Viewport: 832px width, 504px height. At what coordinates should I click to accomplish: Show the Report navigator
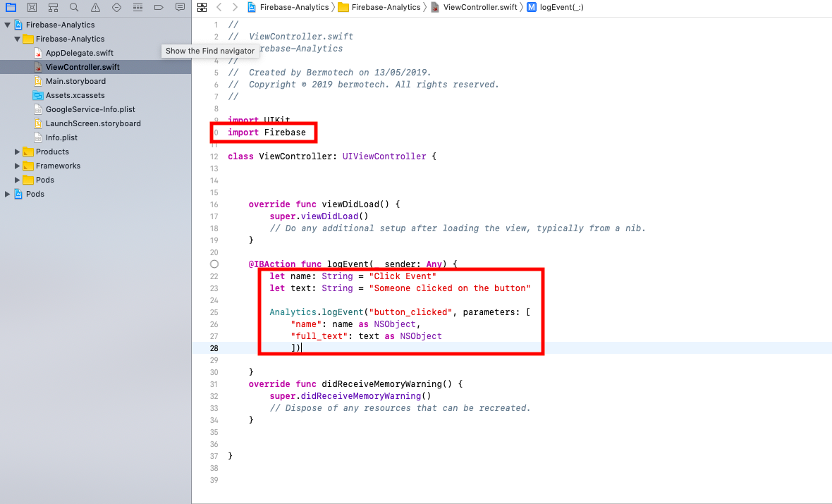[x=180, y=8]
